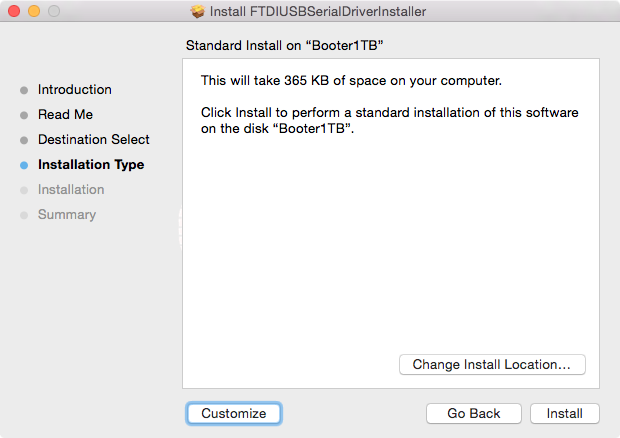Select the Introduction step in sidebar
The width and height of the screenshot is (620, 438).
tap(74, 90)
